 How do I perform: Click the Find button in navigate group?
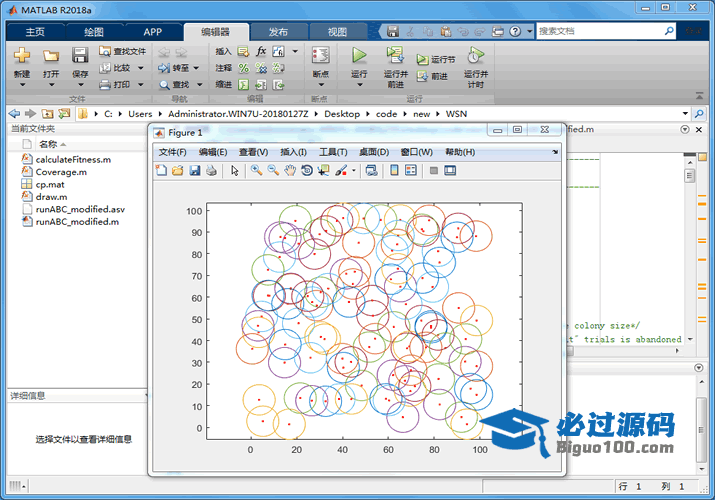[174, 85]
